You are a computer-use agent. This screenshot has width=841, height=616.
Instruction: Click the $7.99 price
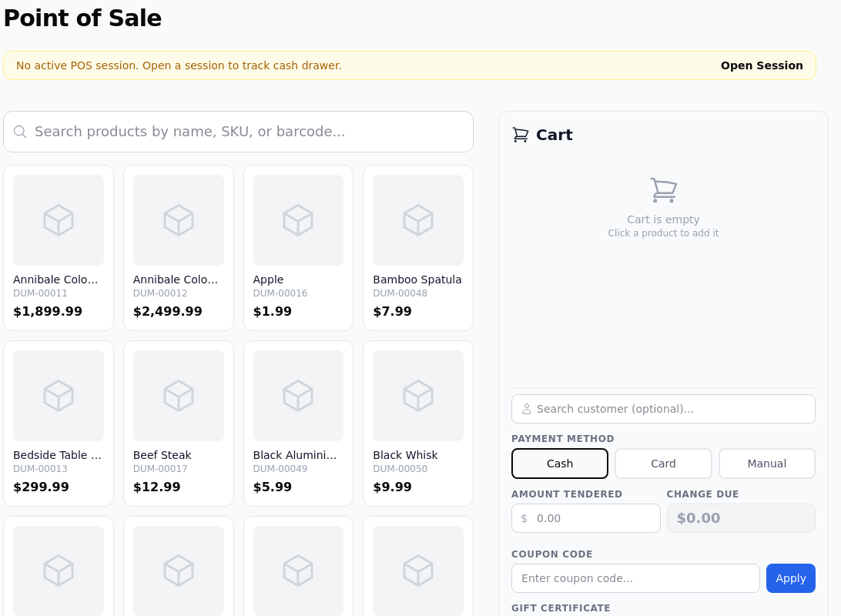[393, 312]
